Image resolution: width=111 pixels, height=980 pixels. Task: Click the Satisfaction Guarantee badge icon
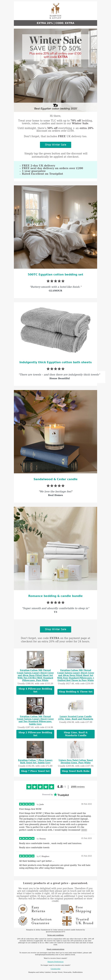coord(23,921)
